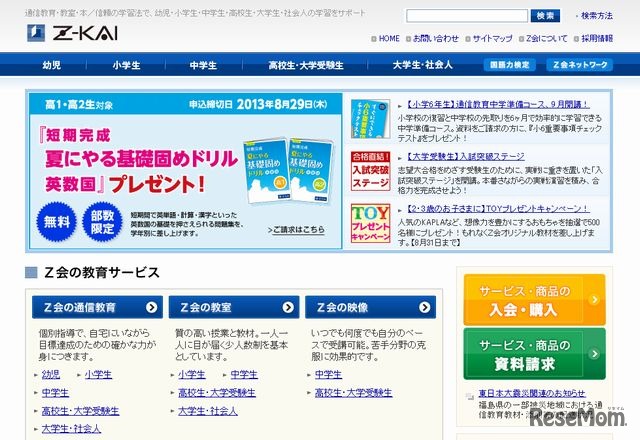Screen dimensions: 640x440
Task: Go to HOME link
Action: click(389, 38)
